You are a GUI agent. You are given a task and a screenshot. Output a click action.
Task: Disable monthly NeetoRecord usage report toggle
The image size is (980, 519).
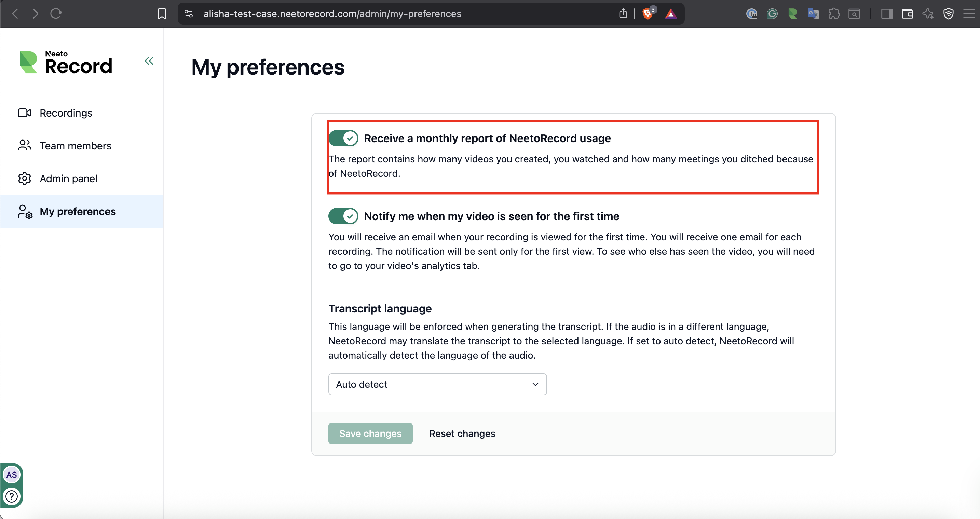coord(343,138)
